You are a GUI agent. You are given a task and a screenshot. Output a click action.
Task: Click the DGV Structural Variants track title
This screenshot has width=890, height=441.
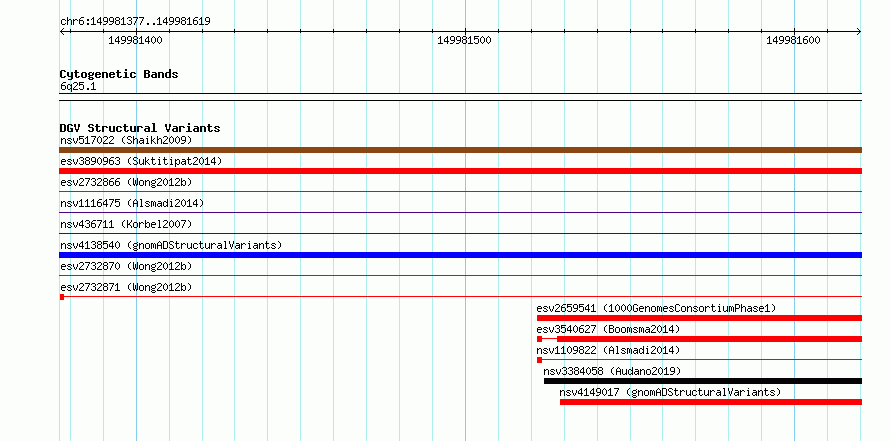pos(140,128)
